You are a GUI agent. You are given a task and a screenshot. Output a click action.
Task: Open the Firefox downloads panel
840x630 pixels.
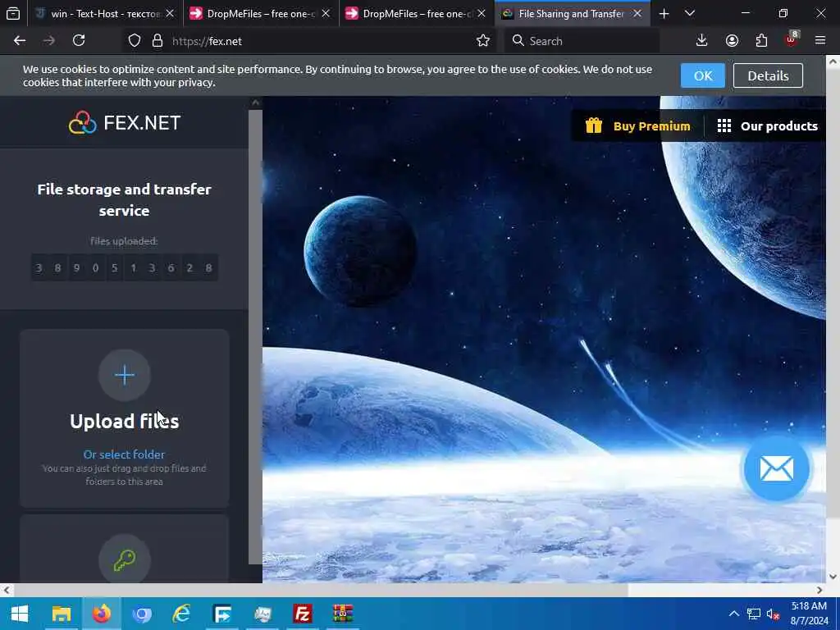coord(702,41)
